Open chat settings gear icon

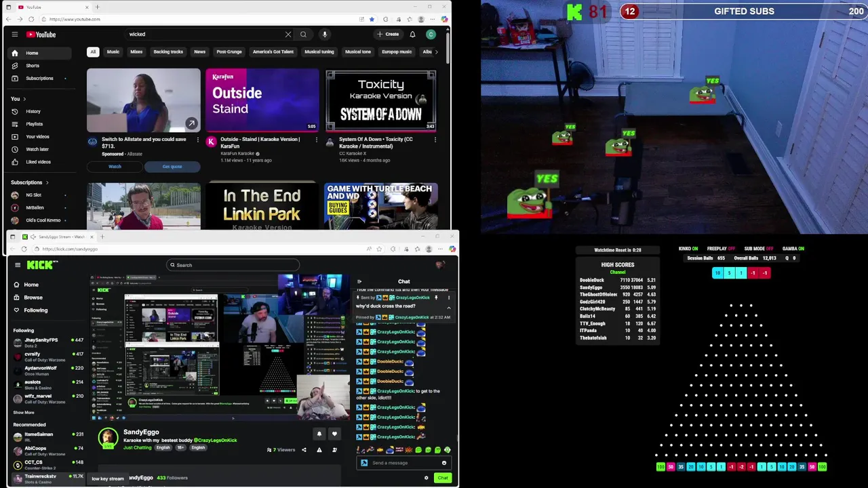tap(427, 478)
